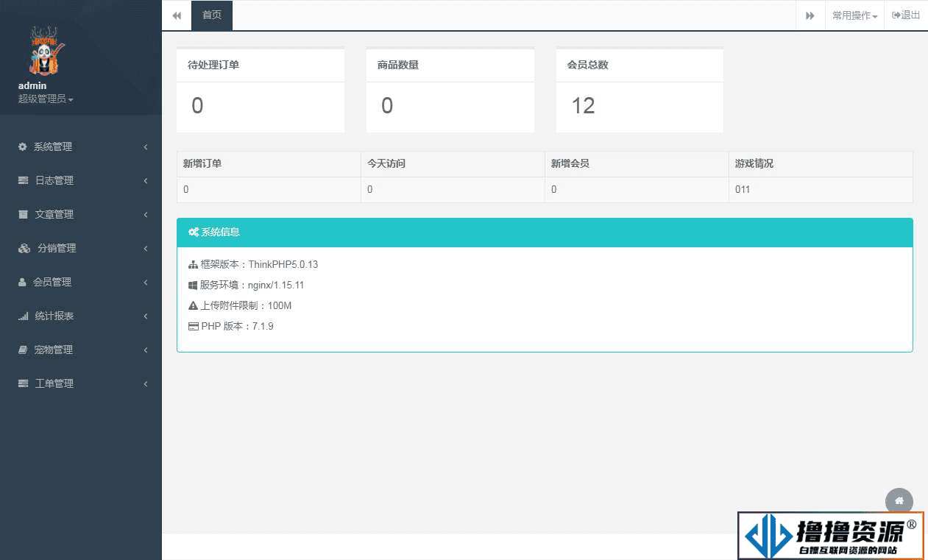The image size is (928, 560).
Task: Expand the 分销管理 chevron arrow
Action: [146, 248]
